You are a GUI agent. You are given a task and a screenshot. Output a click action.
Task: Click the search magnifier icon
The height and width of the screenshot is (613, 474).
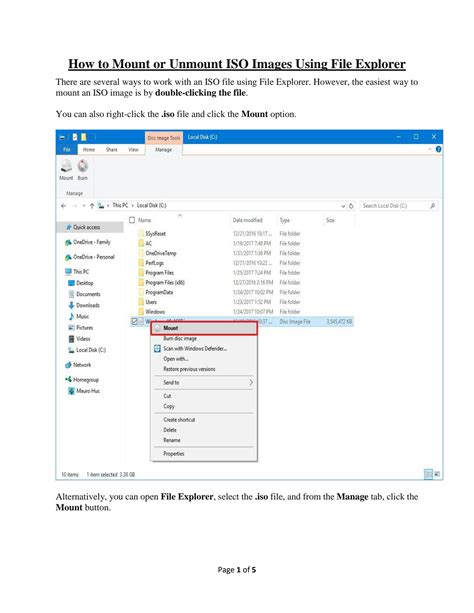pos(433,206)
